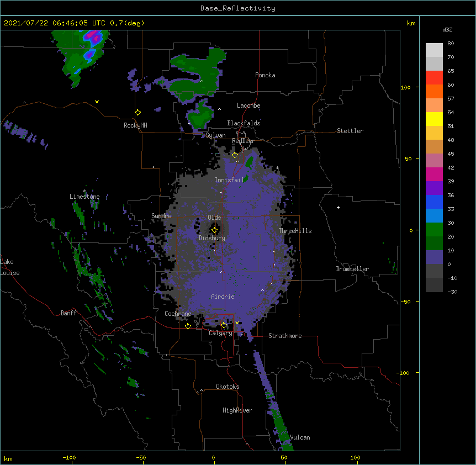Pick the slate purple 0–10 dBZ legend swatch

434,257
